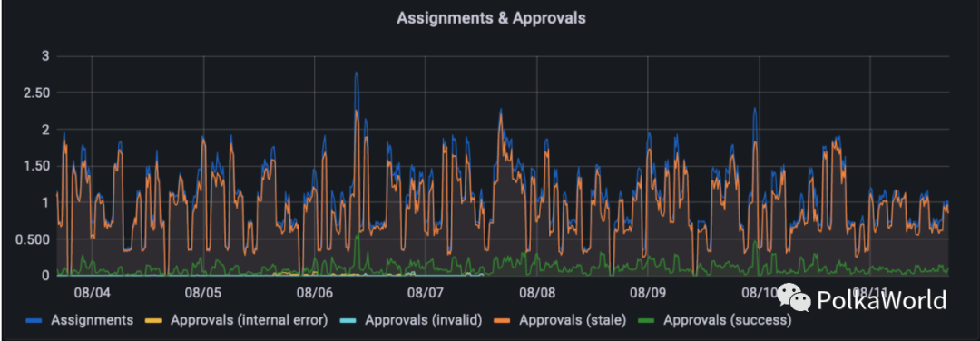Click the blue Assignments color swatch

[34, 321]
